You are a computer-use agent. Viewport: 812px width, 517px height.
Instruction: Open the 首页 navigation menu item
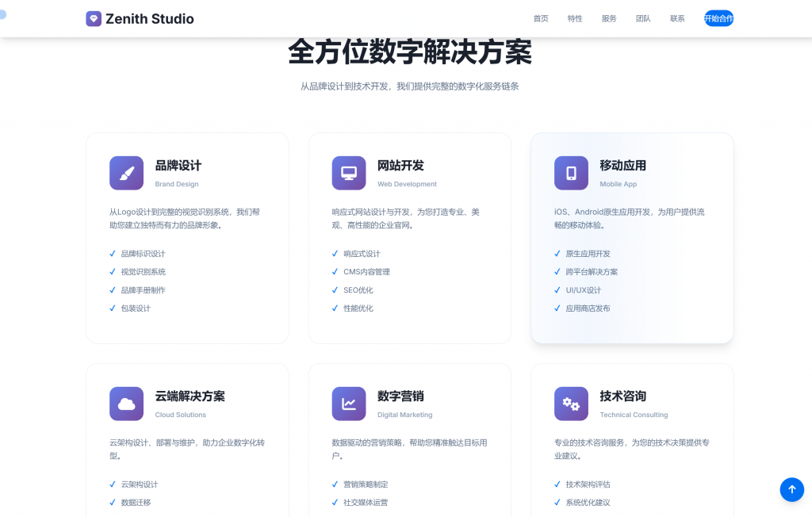(x=540, y=18)
